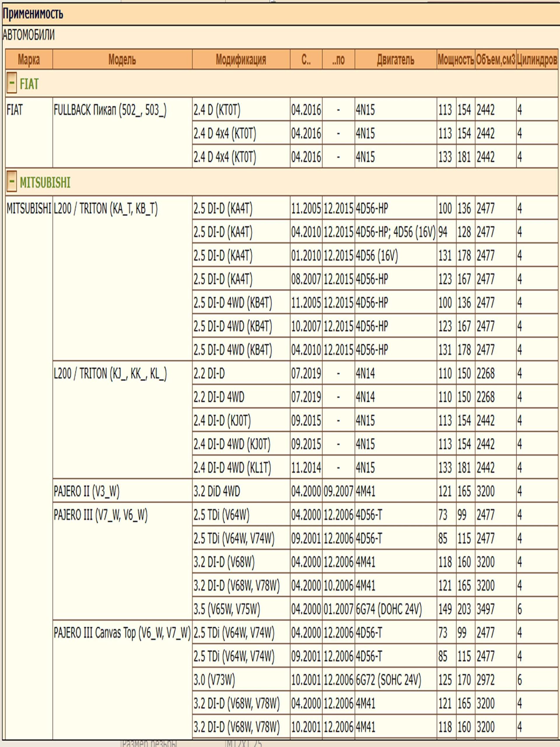560x747 pixels.
Task: Click the 3.0 (V73W) modification row
Action: click(x=214, y=680)
